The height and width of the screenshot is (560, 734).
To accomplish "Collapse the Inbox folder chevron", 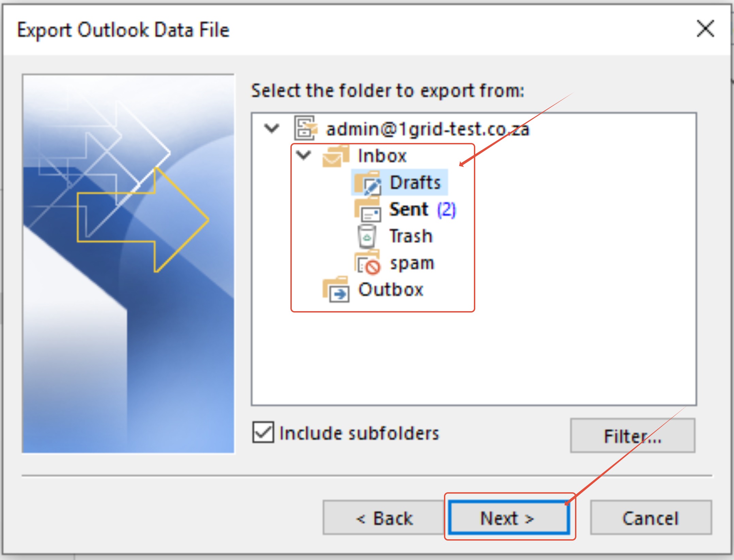I will pyautogui.click(x=303, y=155).
